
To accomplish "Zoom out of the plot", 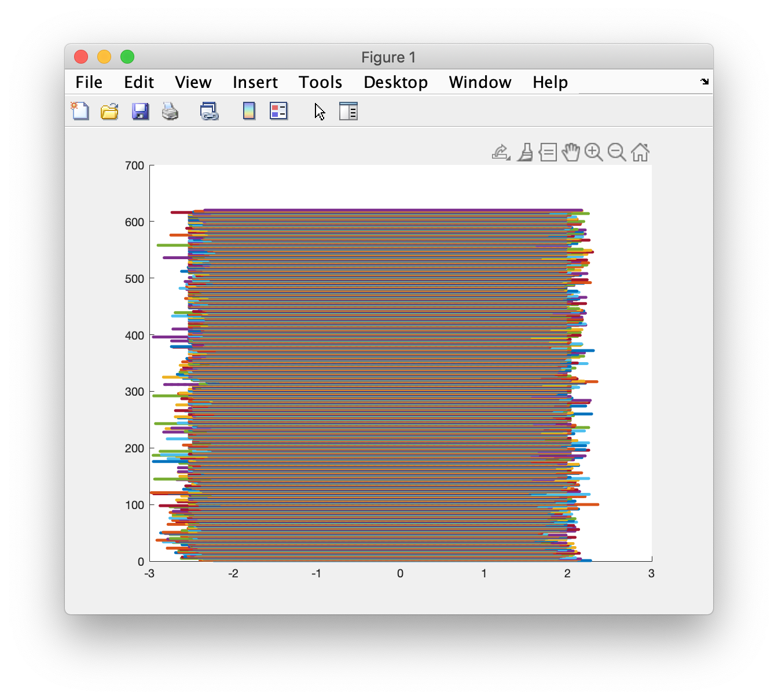I will [616, 152].
